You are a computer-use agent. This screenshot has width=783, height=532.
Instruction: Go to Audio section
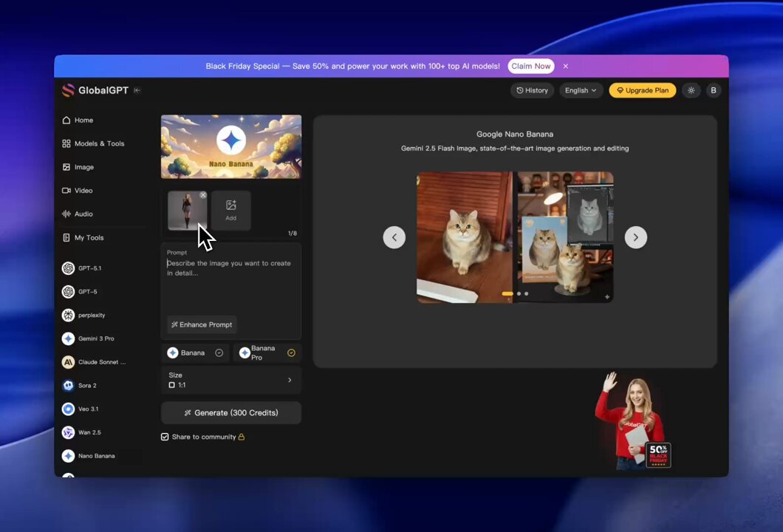[x=78, y=214]
